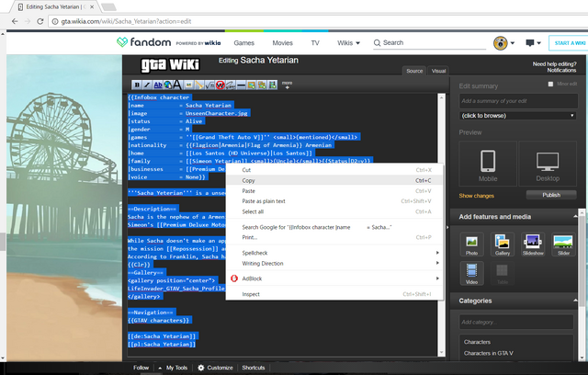The width and height of the screenshot is (588, 375).
Task: Choose Select all from context menu
Action: 334,211
